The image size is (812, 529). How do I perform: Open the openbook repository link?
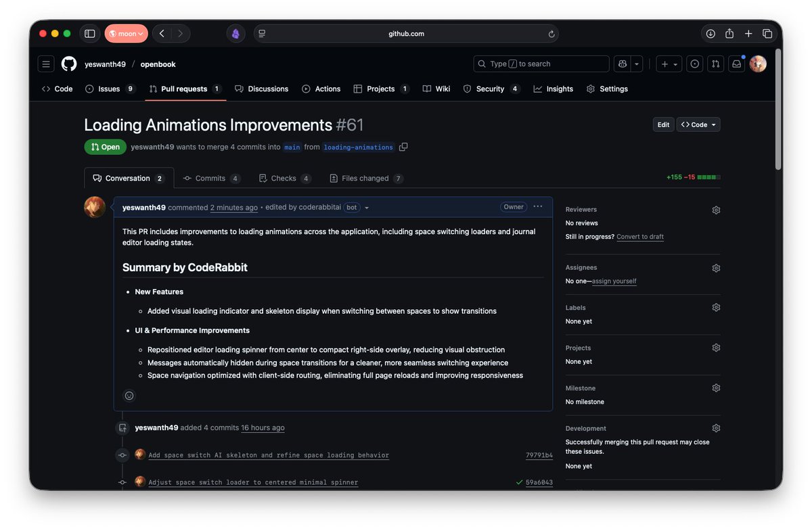point(158,64)
